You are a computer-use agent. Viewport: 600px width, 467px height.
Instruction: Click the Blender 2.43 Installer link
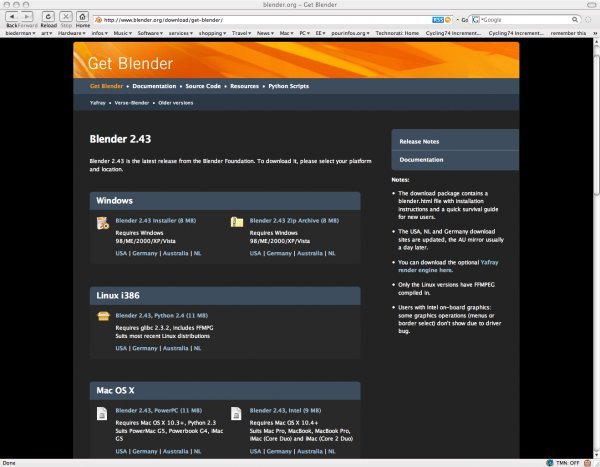(x=156, y=220)
